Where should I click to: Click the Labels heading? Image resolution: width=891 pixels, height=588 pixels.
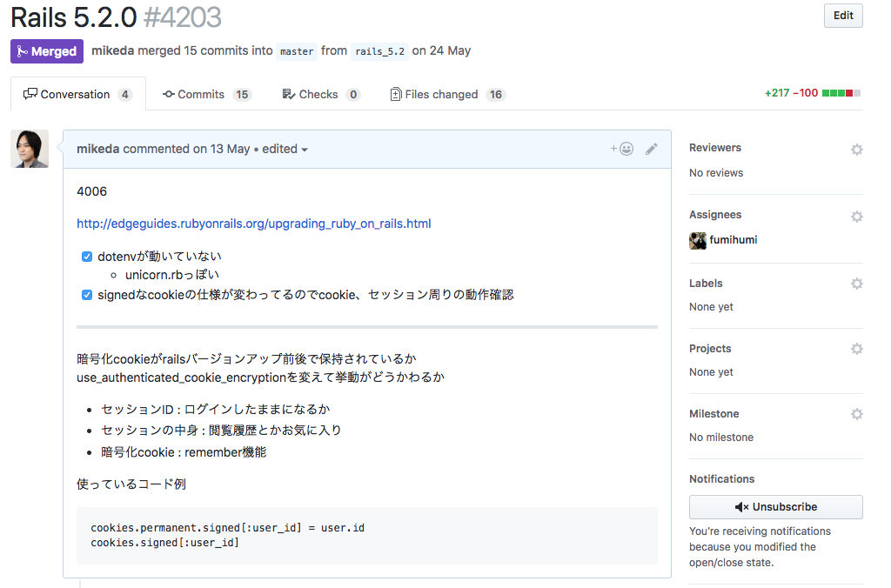(x=706, y=284)
